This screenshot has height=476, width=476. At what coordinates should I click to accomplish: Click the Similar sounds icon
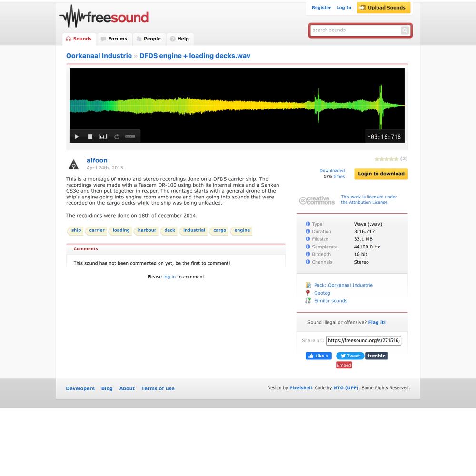pyautogui.click(x=308, y=300)
